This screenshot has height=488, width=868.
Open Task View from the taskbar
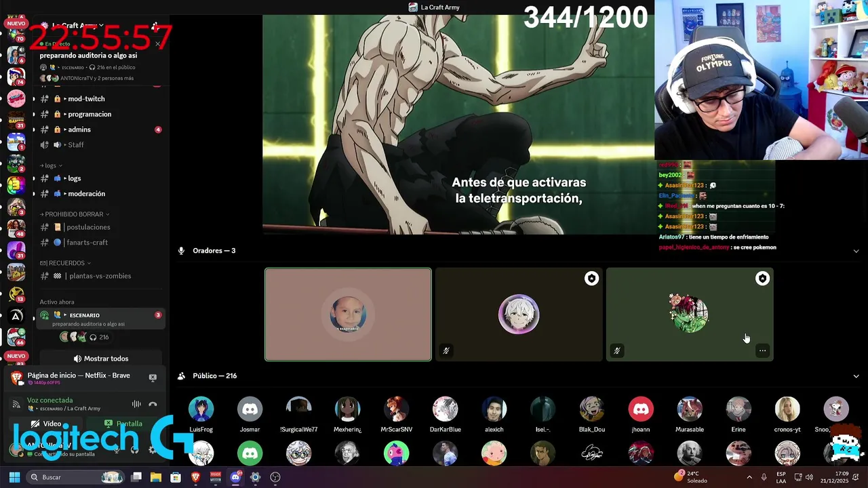[x=136, y=477]
